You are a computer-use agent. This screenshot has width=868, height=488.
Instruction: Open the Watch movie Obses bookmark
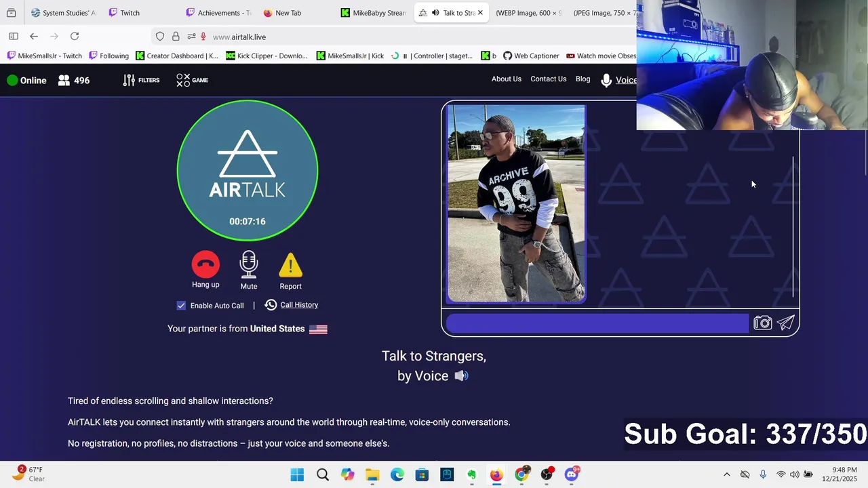[x=601, y=56]
